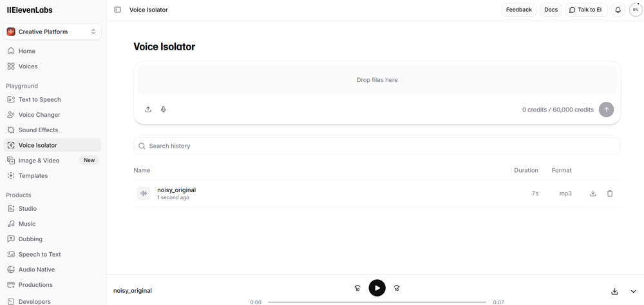The width and height of the screenshot is (644, 305).
Task: Open Audio Native in the sidebar
Action: tap(52, 270)
